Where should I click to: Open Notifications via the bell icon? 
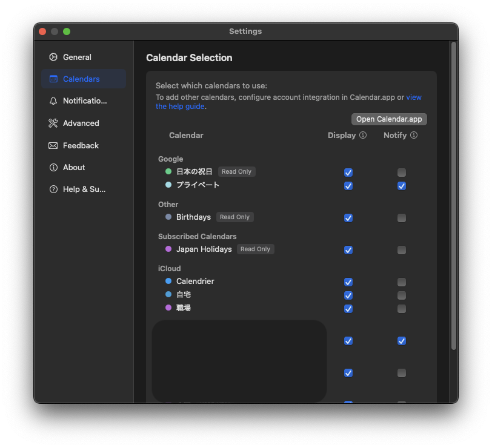pyautogui.click(x=54, y=100)
